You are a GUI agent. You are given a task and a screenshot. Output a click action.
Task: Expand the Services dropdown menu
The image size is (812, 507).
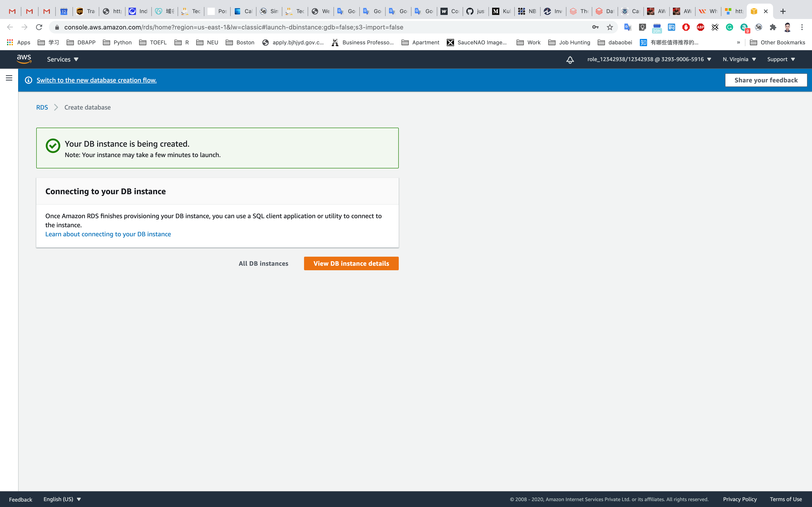(x=62, y=59)
